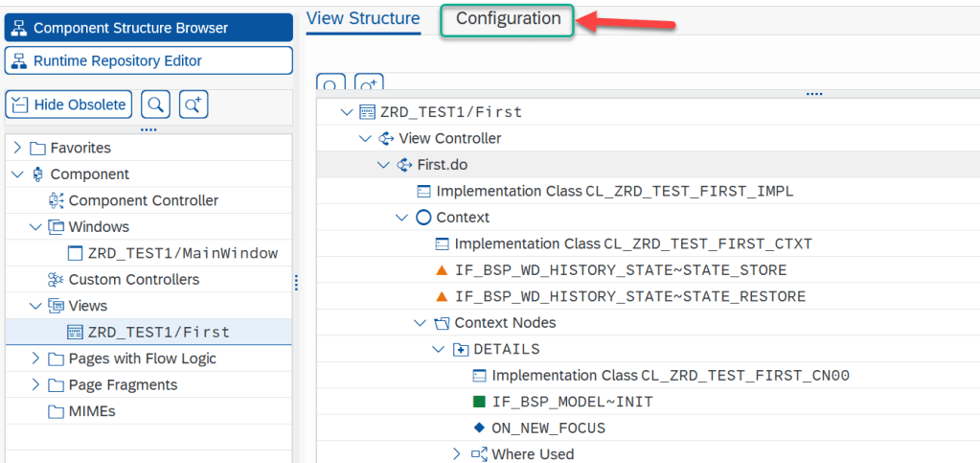Click the Custom Controllers icon
980x463 pixels.
pyautogui.click(x=57, y=280)
